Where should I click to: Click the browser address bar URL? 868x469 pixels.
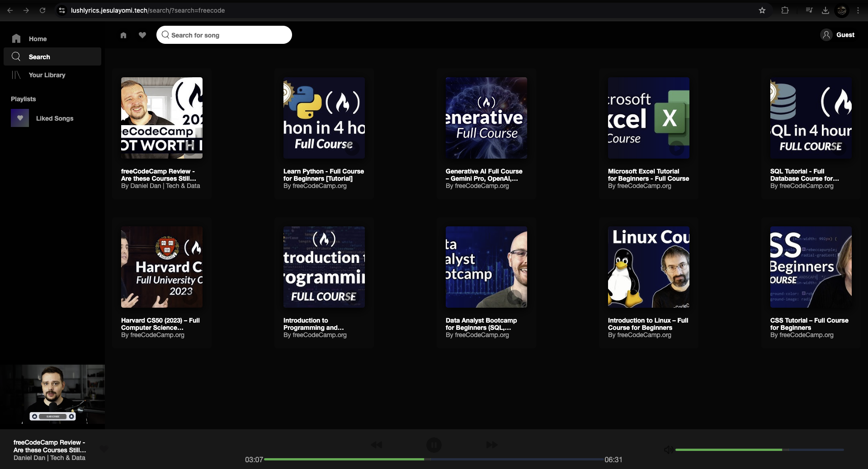[148, 10]
